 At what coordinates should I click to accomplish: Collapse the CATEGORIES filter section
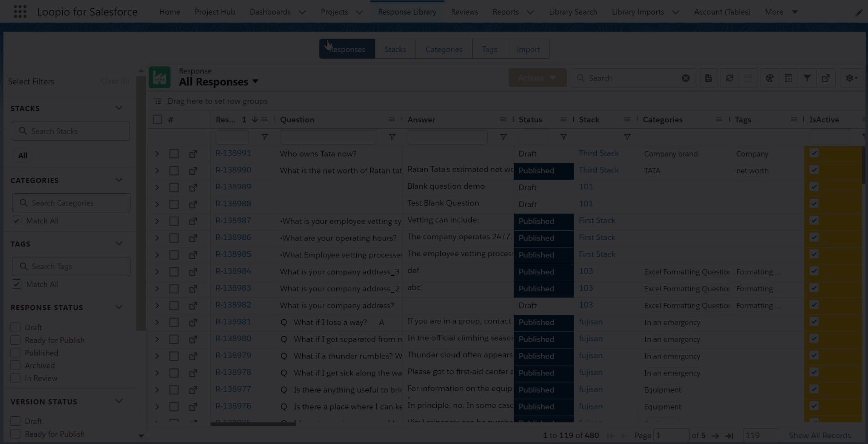coord(119,180)
